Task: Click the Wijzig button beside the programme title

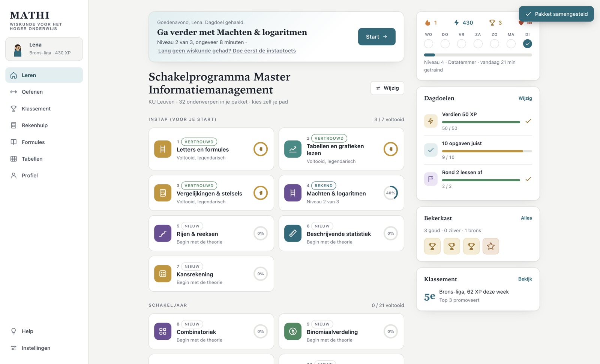Action: tap(387, 88)
